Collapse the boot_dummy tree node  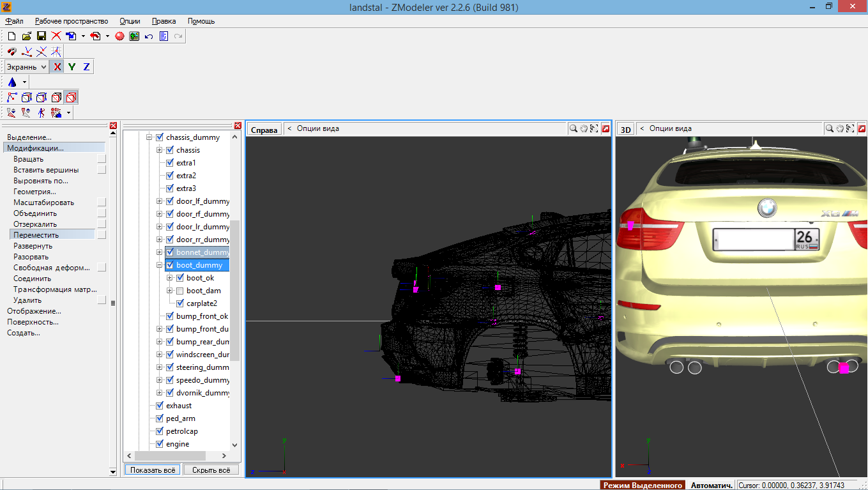click(x=160, y=265)
